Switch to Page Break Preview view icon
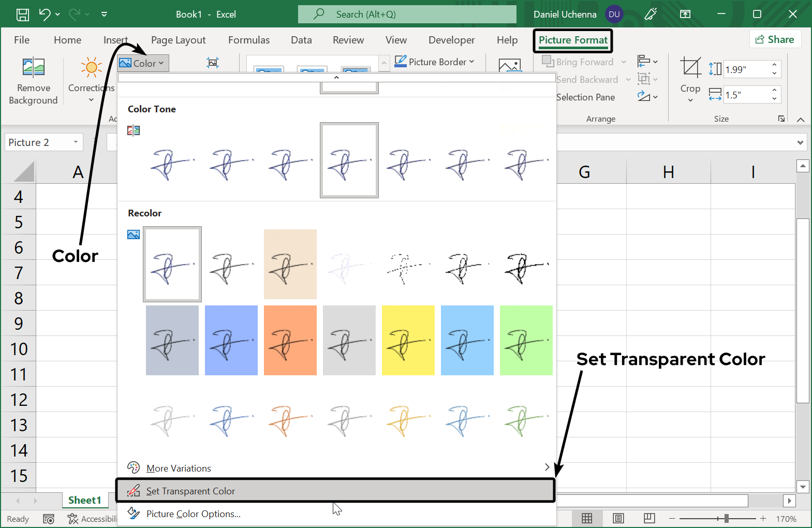The image size is (812, 528). pos(649,519)
